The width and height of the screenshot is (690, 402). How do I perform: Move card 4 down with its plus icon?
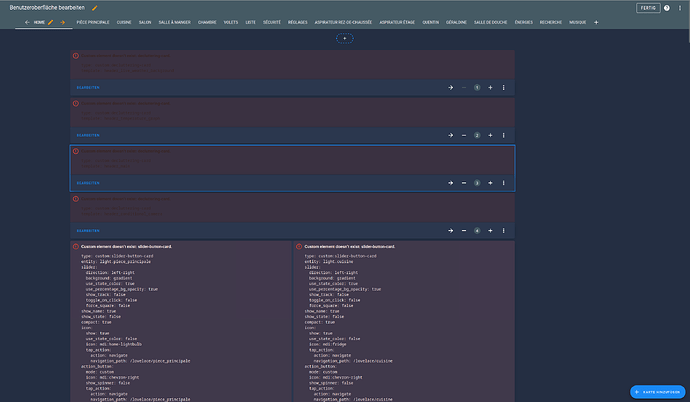click(490, 230)
